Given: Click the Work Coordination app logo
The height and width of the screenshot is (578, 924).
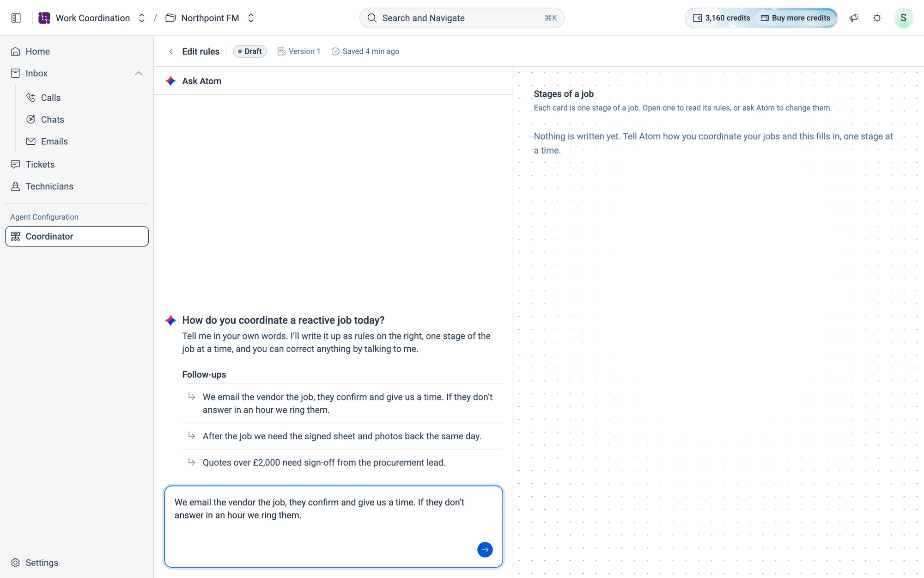Looking at the screenshot, I should pos(44,18).
